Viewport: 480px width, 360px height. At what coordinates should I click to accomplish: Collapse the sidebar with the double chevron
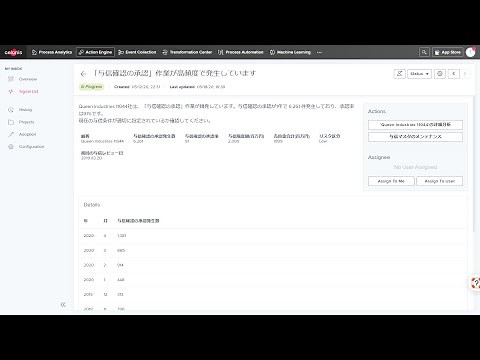click(x=63, y=304)
